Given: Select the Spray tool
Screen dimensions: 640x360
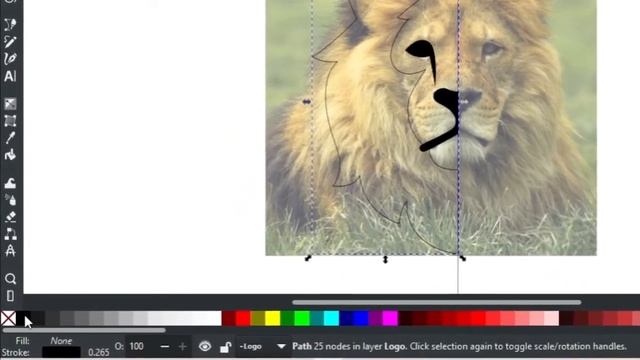Looking at the screenshot, I should click(x=10, y=200).
